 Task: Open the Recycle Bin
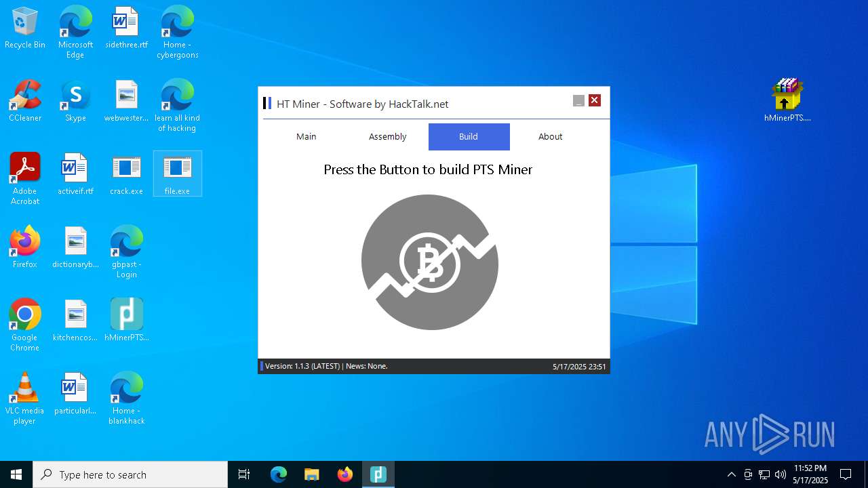pos(25,28)
